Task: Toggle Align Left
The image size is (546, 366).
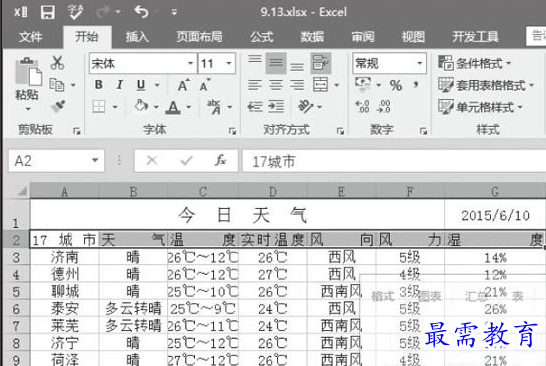Action: (x=255, y=85)
